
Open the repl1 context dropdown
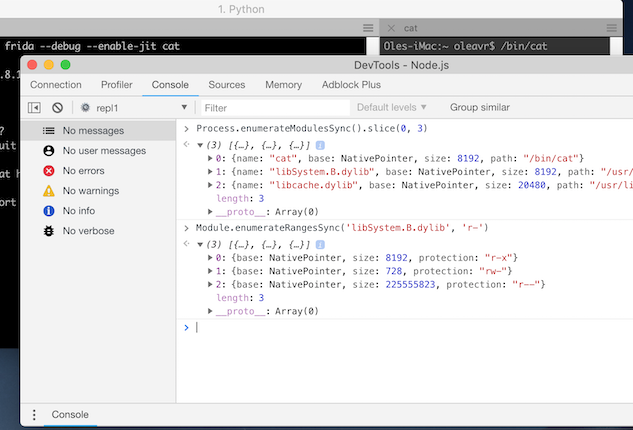click(184, 107)
